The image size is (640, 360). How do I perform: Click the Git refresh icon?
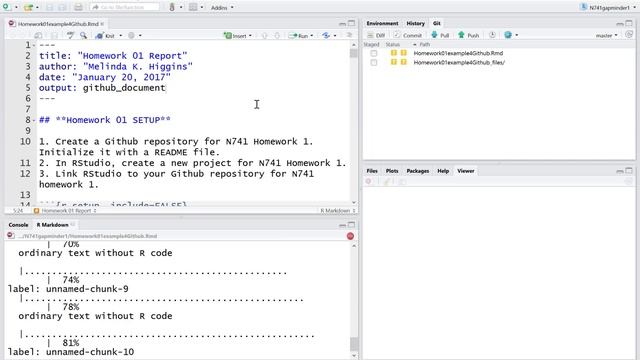point(629,35)
